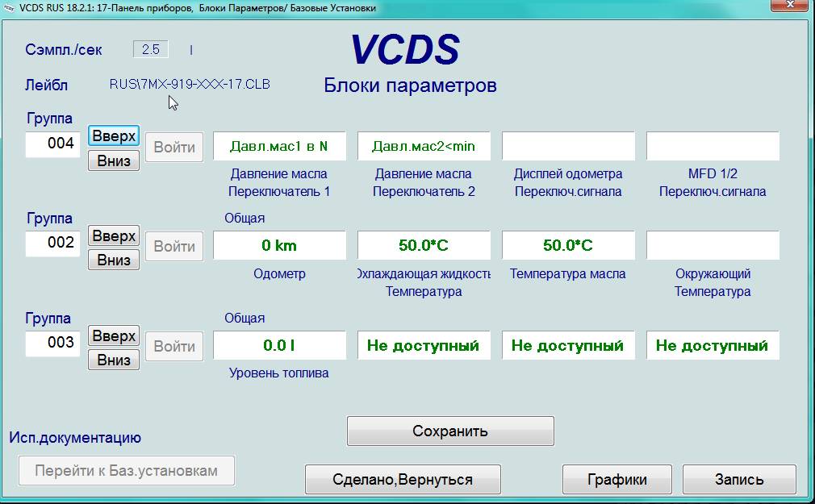This screenshot has width=815, height=504.
Task: Focus the group 004 number field
Action: pos(53,144)
